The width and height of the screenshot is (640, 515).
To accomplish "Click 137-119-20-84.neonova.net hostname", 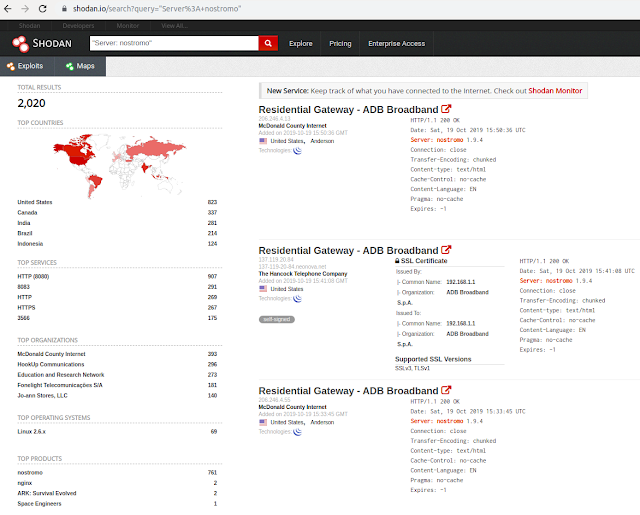I will [x=292, y=267].
